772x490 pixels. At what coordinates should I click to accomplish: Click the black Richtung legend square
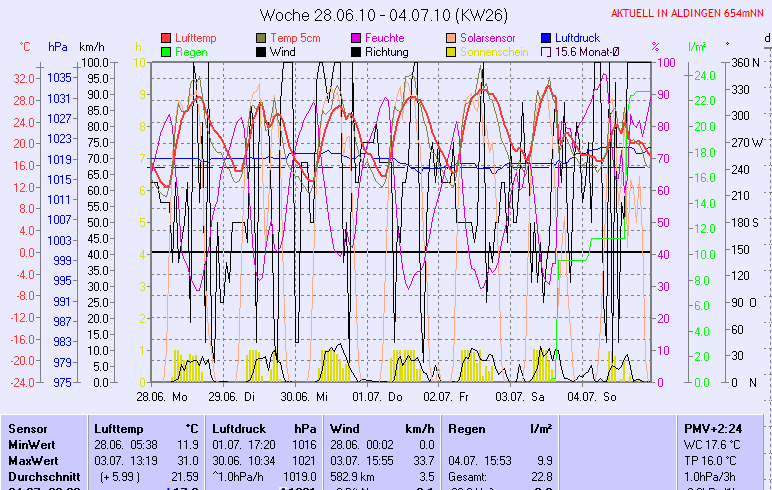357,52
